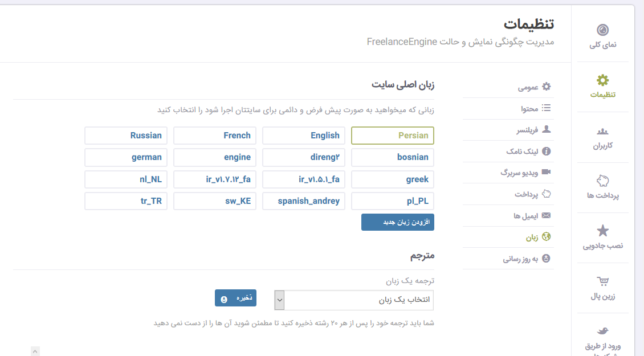
Task: Click the scroll-to-top arrow icon
Action: point(35,351)
